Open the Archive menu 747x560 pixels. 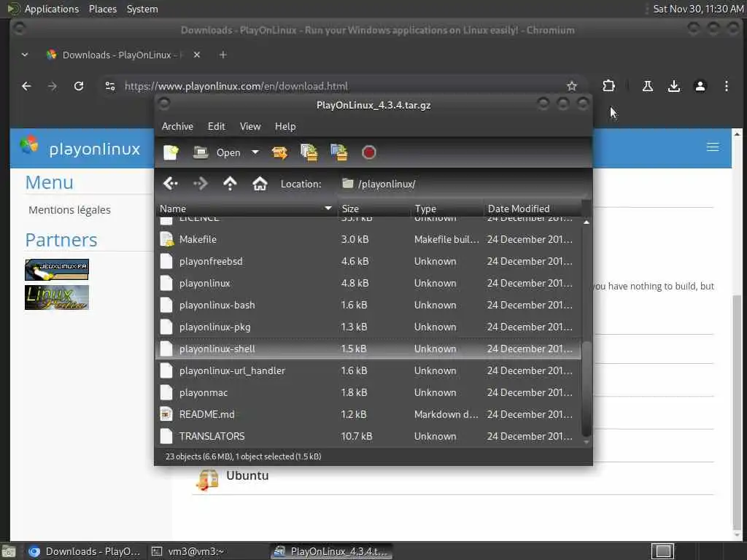point(177,126)
